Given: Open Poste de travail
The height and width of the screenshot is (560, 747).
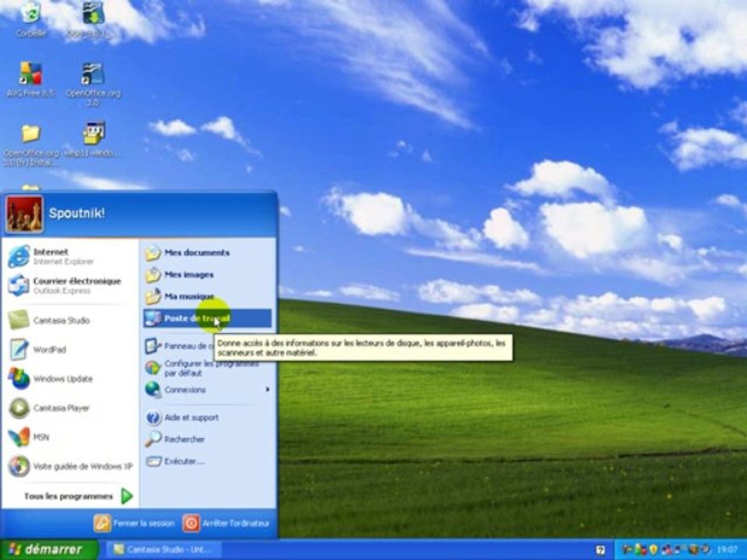Looking at the screenshot, I should [x=207, y=318].
